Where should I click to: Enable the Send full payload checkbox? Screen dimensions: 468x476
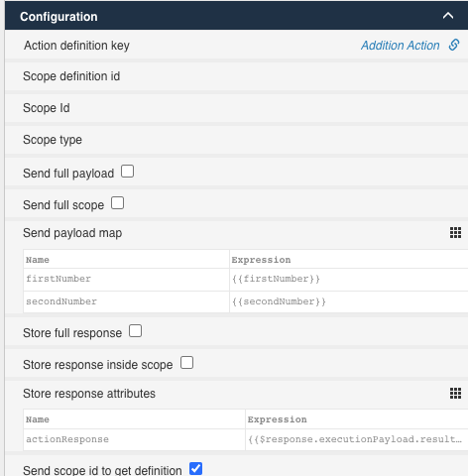click(x=127, y=172)
